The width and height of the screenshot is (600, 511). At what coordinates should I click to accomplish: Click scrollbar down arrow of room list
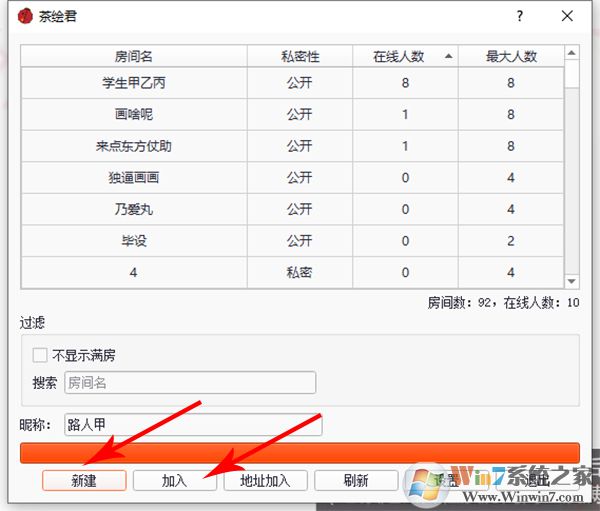pos(572,281)
